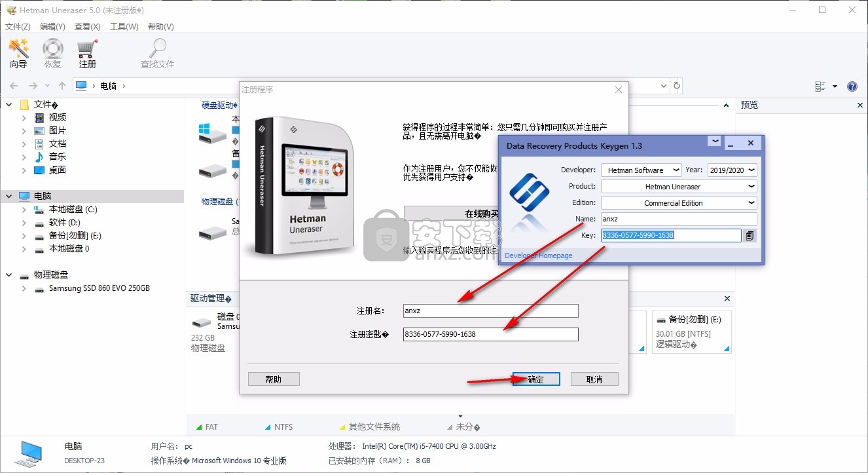Change view mode icon in toolbar

point(821,86)
